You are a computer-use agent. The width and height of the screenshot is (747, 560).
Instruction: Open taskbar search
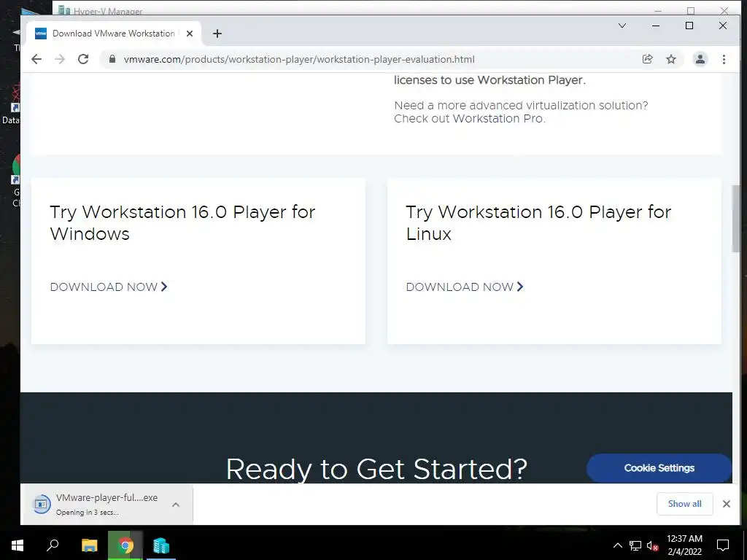(53, 545)
